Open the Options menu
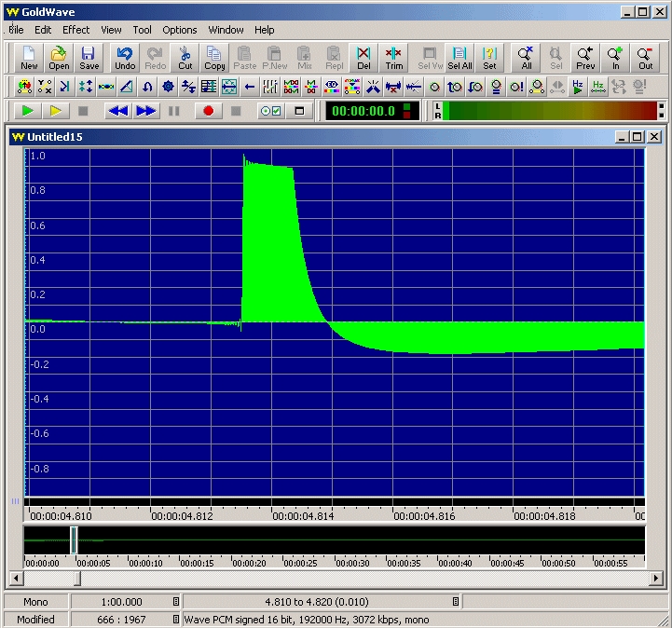 click(180, 30)
